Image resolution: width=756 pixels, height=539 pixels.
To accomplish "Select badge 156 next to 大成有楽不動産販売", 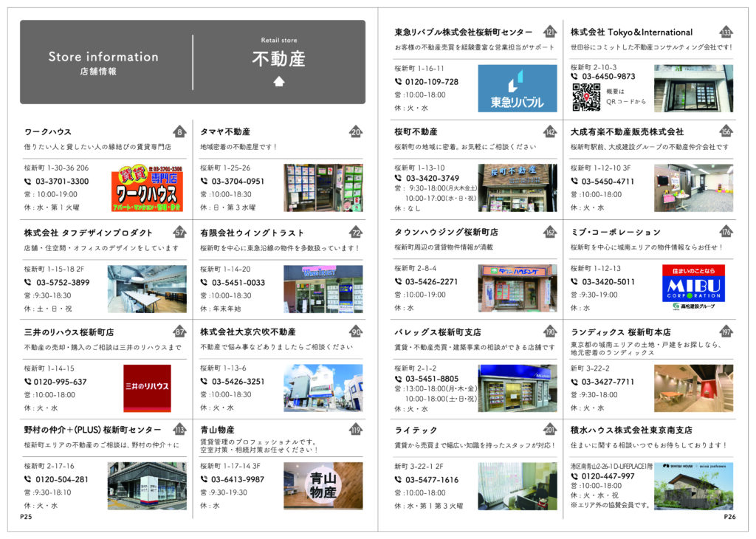I will [x=726, y=131].
